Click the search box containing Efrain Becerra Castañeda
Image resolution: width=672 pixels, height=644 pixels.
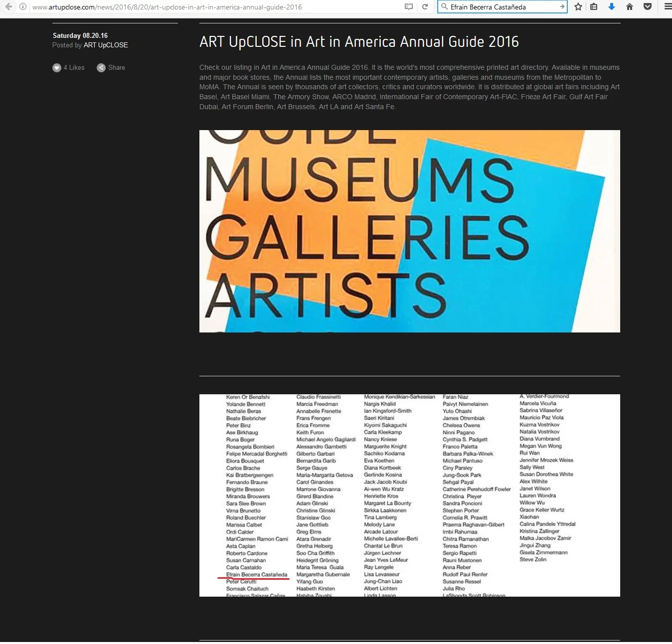click(503, 7)
